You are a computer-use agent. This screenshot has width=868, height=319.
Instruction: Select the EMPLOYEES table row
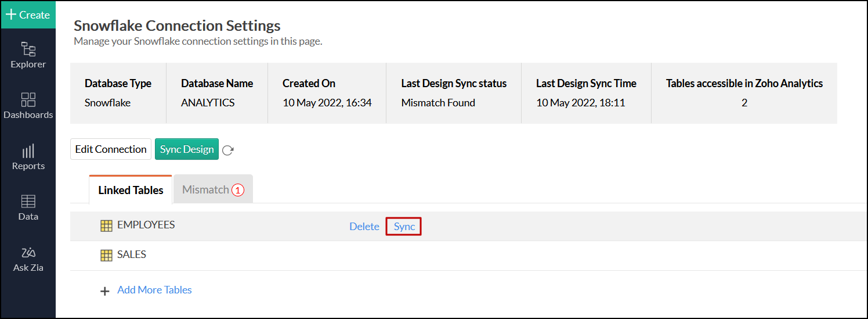click(468, 226)
